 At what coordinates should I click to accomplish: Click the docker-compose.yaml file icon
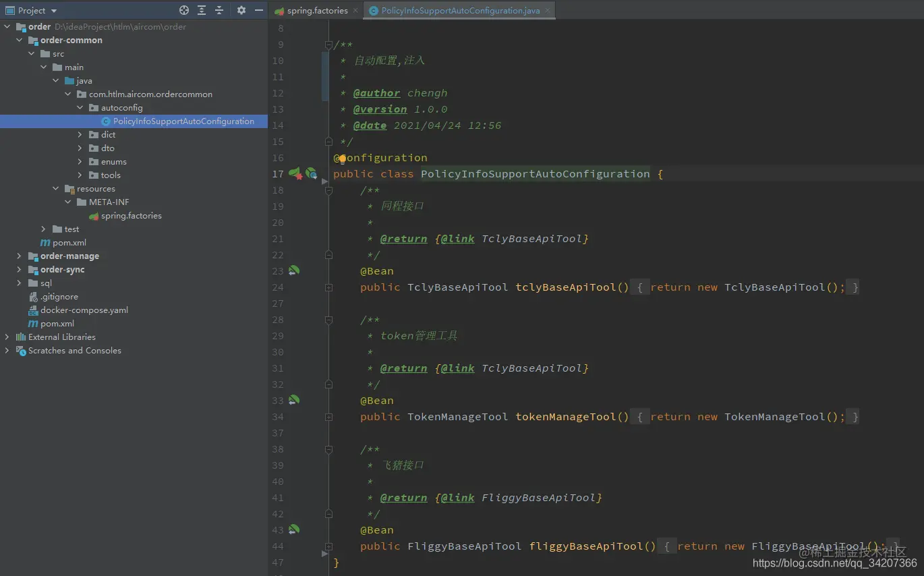point(33,310)
